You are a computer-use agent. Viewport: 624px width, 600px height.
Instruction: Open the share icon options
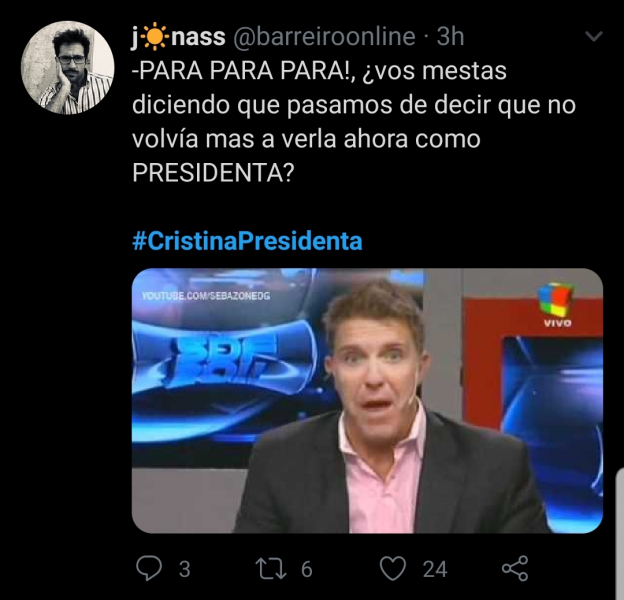pos(515,568)
